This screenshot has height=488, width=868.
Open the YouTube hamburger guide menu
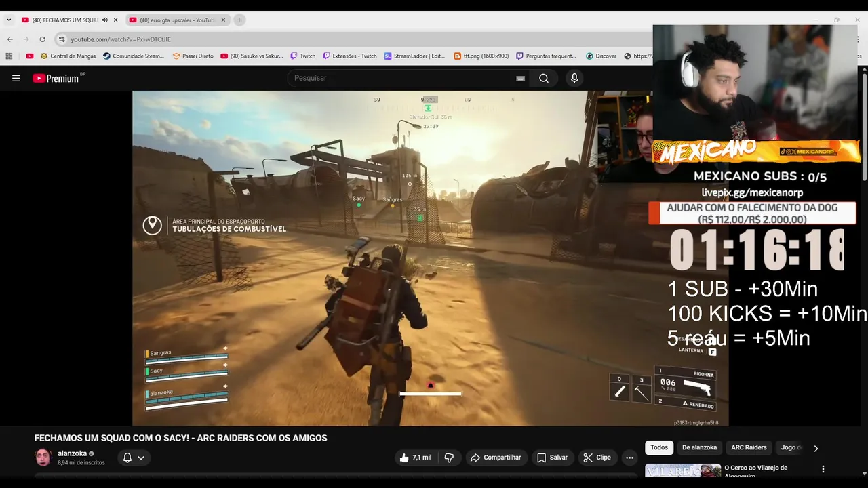pyautogui.click(x=16, y=78)
